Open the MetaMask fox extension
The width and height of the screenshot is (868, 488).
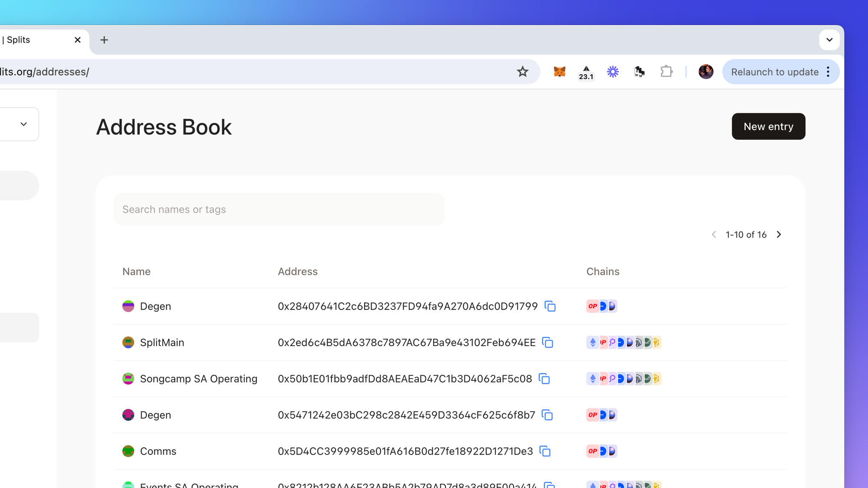(559, 72)
